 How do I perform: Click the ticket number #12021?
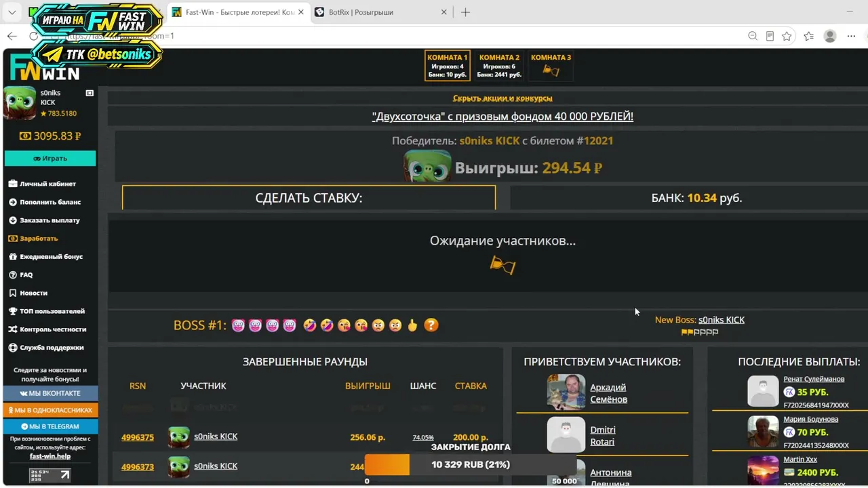pyautogui.click(x=595, y=141)
